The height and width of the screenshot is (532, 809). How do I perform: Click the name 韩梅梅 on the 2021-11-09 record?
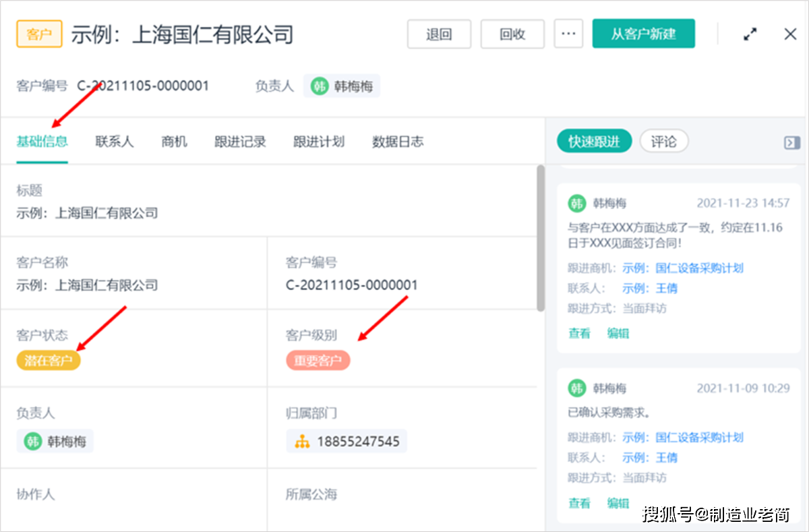[x=609, y=388]
